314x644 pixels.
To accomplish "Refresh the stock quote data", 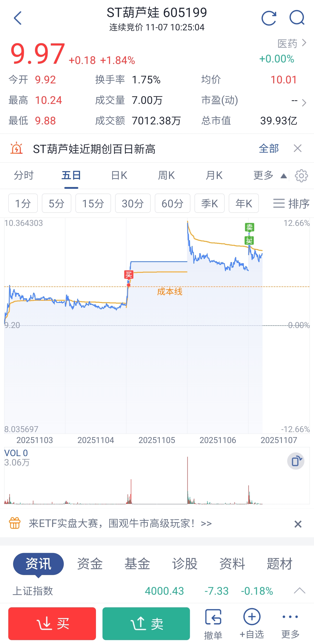I will point(269,18).
